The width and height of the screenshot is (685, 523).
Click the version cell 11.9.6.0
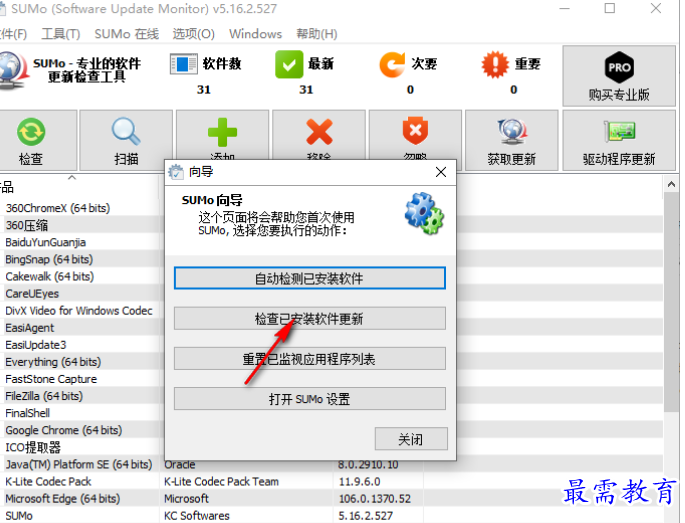pos(360,481)
